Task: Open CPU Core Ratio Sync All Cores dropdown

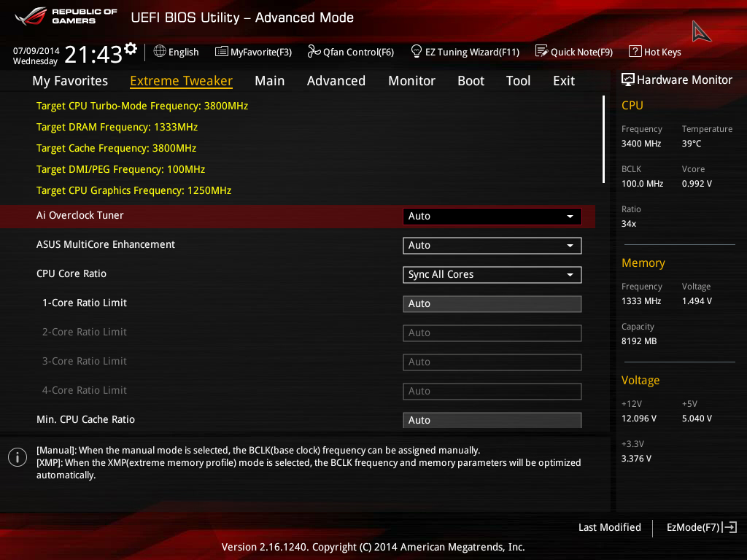Action: click(x=492, y=275)
